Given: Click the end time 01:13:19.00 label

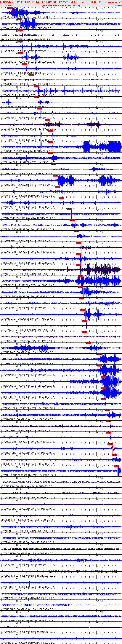Looking at the screenshot, I should click(116, 5).
